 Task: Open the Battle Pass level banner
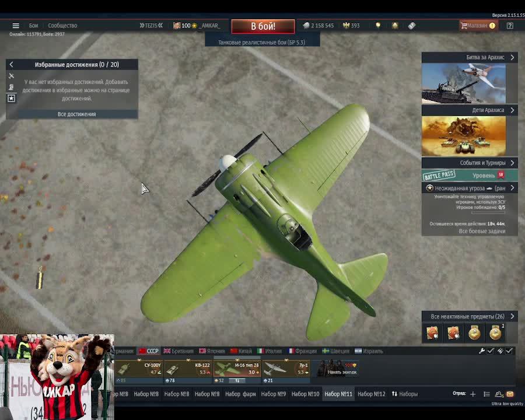coord(470,175)
